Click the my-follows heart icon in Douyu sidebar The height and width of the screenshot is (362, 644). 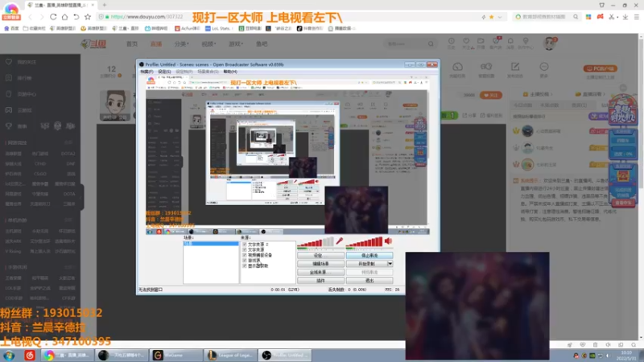coord(9,62)
